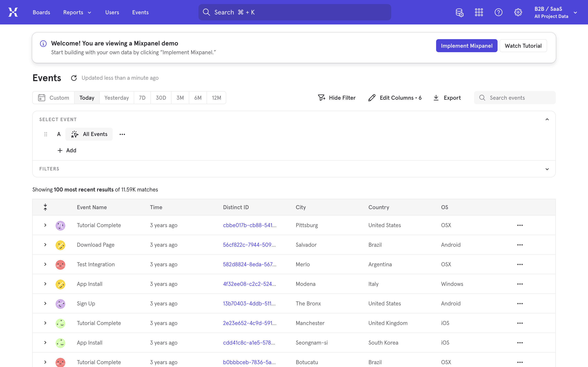Open row options for the Download Page event
The image size is (588, 367).
(x=520, y=245)
